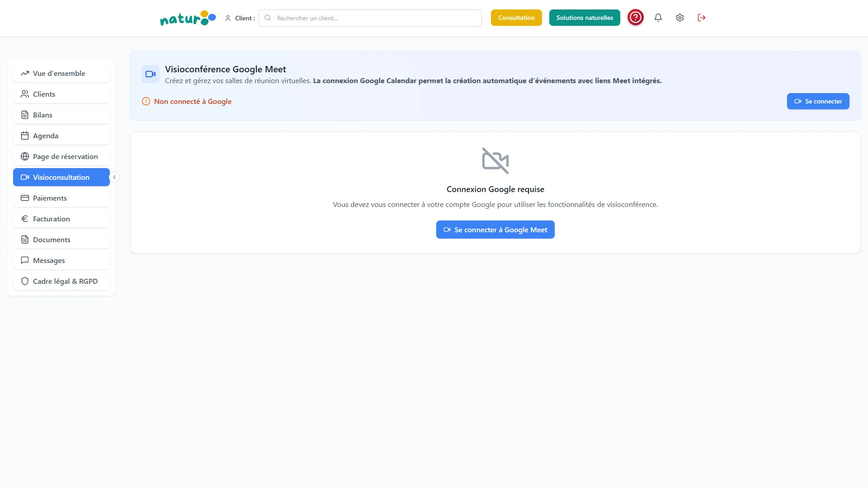868x488 pixels.
Task: Click the 'Non connecté à Google' status text
Action: click(x=193, y=101)
